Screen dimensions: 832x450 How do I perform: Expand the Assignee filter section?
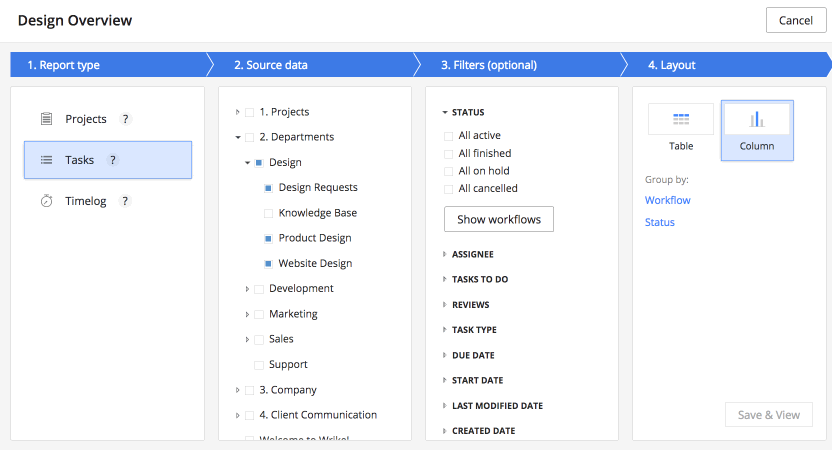pos(444,254)
